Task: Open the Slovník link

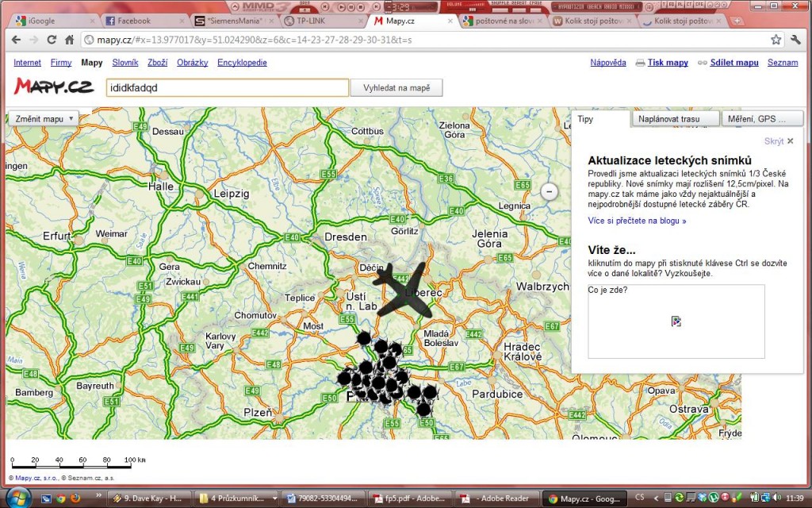Action: (125, 63)
